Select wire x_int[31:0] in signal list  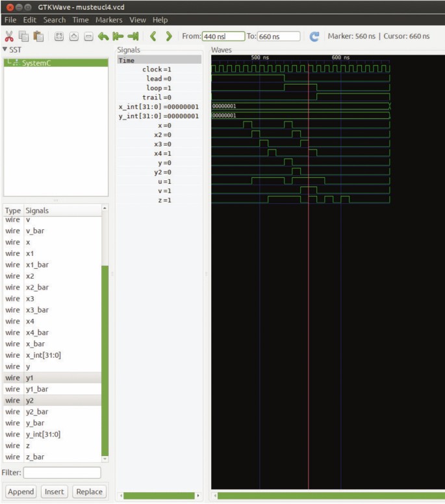[x=53, y=355]
